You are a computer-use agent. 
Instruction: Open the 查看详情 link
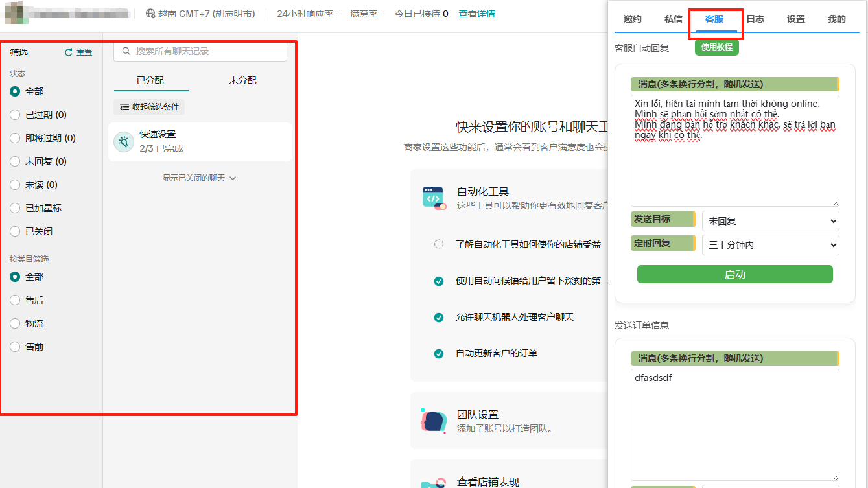(x=476, y=14)
